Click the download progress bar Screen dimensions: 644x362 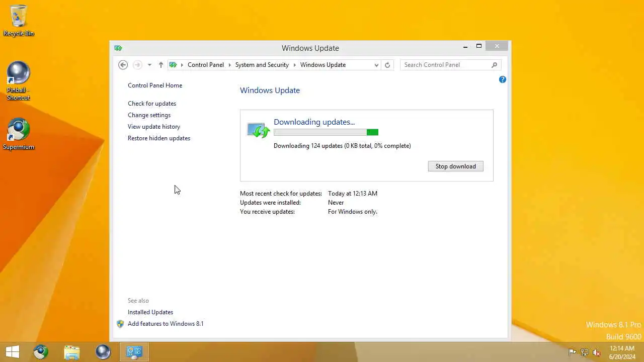pos(326,132)
